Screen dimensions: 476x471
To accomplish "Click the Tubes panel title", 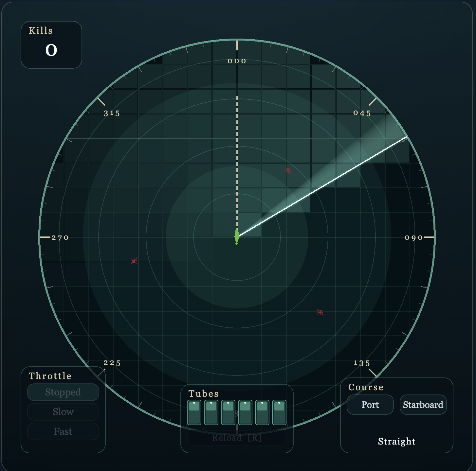I will [204, 393].
